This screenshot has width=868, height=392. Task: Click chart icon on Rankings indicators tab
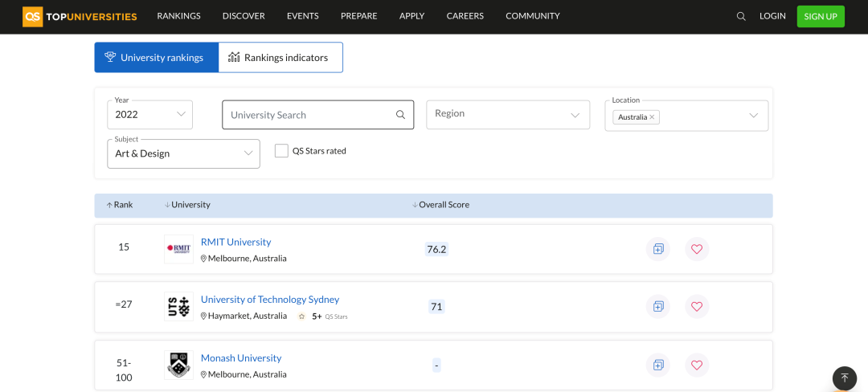pyautogui.click(x=234, y=57)
